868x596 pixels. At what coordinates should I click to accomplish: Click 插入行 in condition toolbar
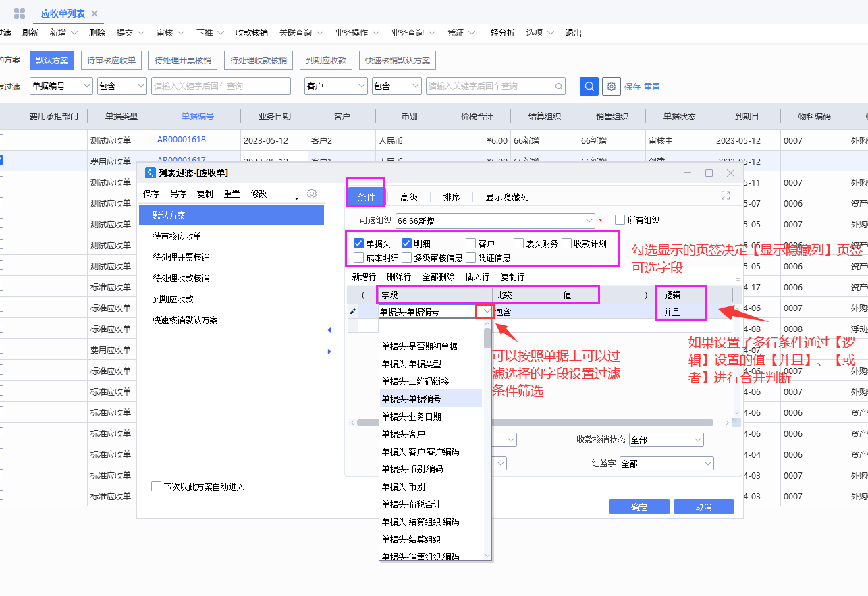(477, 277)
